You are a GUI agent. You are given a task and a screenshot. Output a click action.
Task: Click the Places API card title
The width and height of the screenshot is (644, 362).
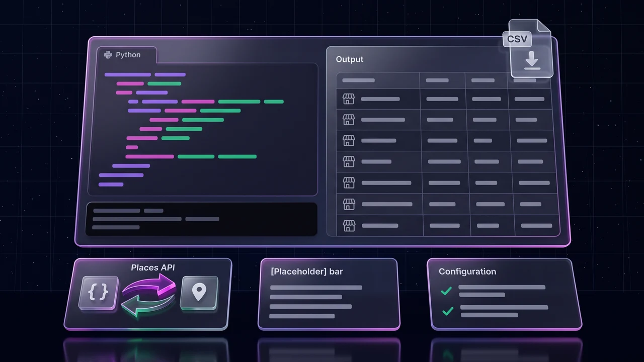(152, 267)
